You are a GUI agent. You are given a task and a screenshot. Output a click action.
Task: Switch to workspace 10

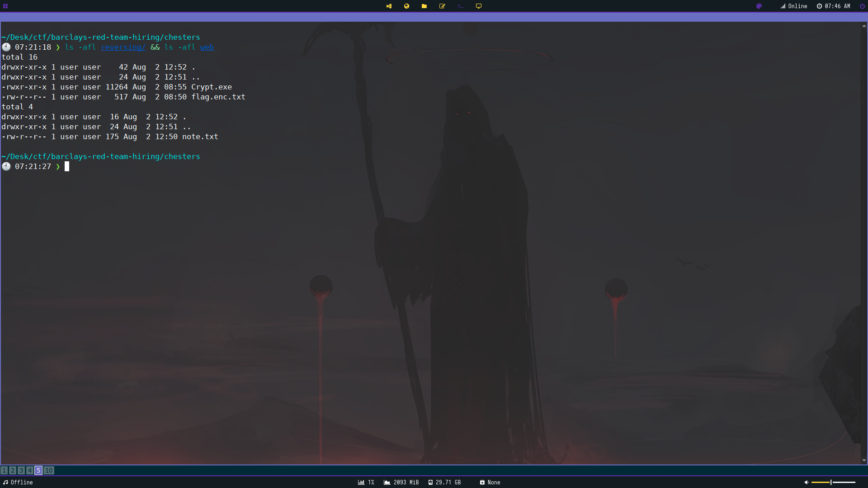pyautogui.click(x=49, y=470)
